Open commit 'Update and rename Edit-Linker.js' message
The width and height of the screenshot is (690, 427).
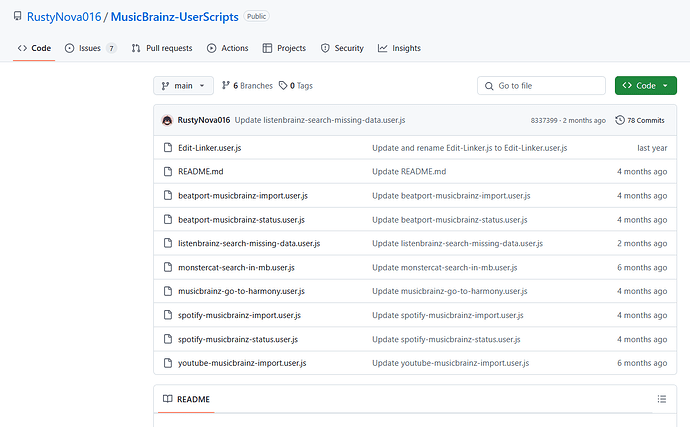[470, 148]
